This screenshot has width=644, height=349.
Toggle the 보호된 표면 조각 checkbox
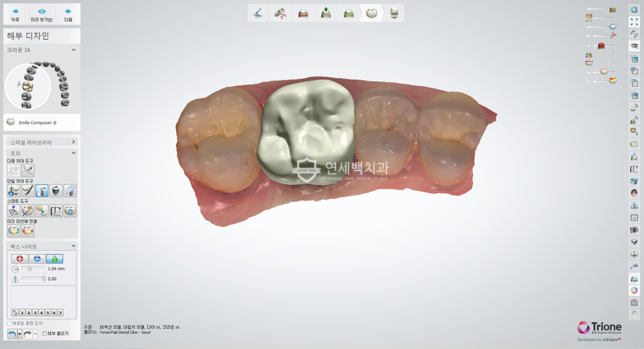(10, 323)
